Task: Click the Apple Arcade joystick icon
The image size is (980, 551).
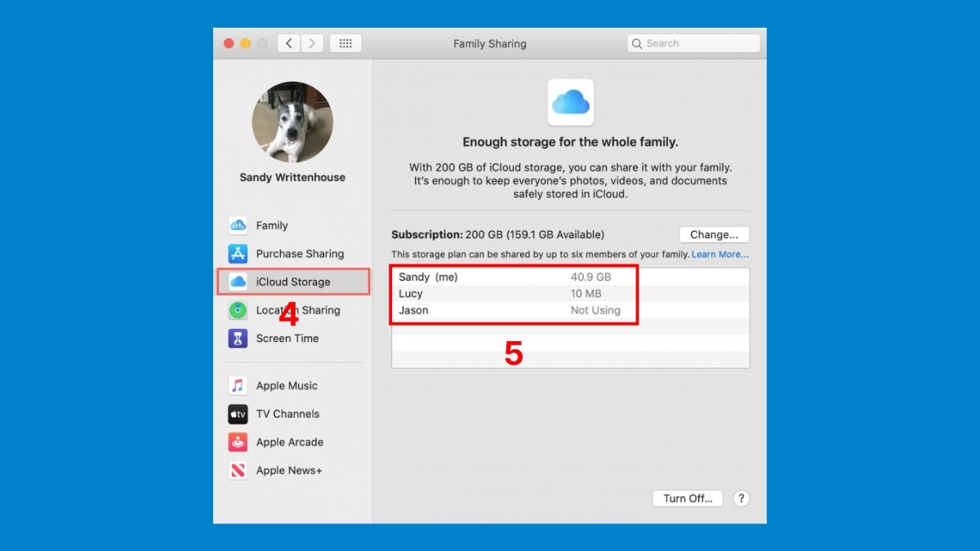Action: click(238, 442)
